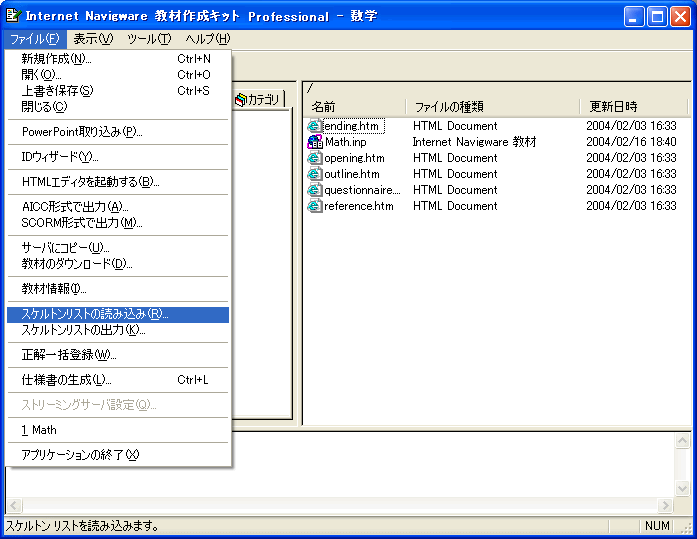Choose AICC形式で出力(A) menu entry

(x=118, y=207)
